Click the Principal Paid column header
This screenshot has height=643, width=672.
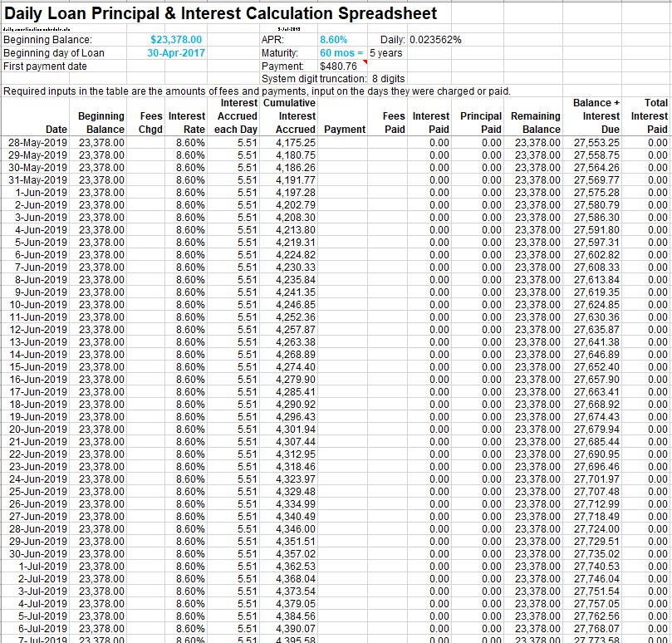(481, 123)
